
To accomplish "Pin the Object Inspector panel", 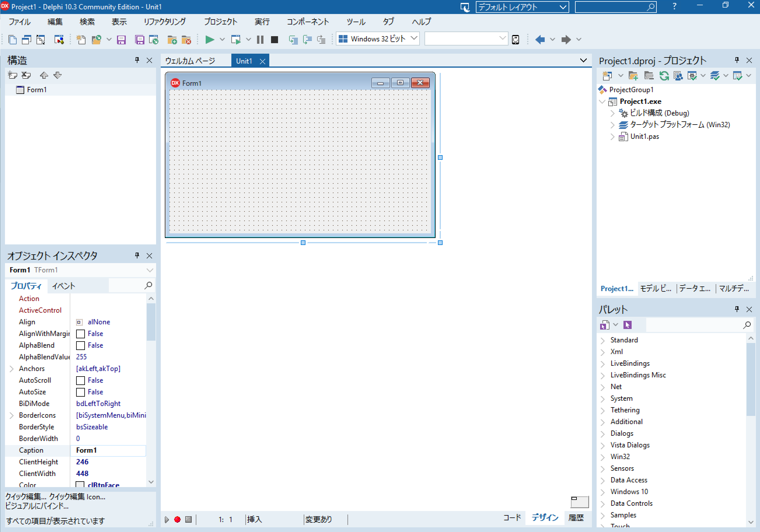I will [137, 256].
